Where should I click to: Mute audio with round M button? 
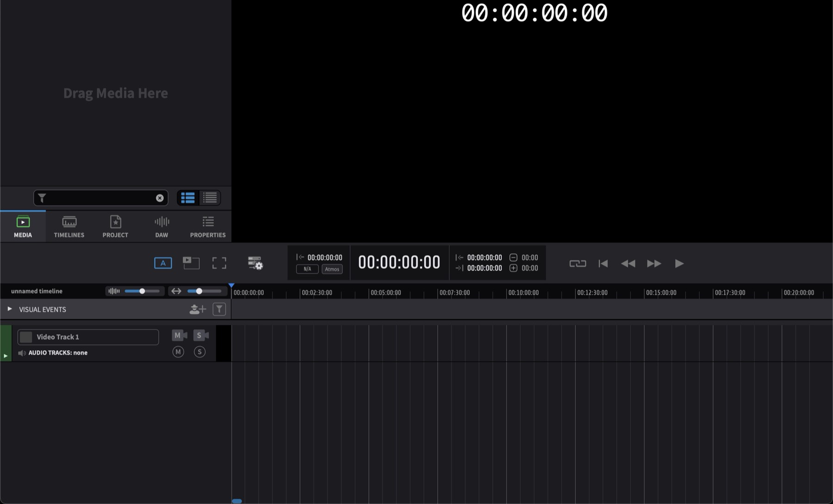coord(178,352)
